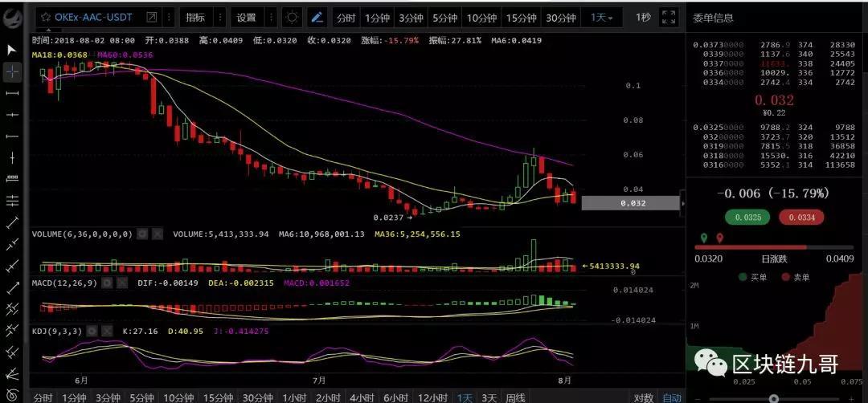Collapse order panel with side arrow
Image resolution: width=868 pixels, height=403 pixels.
[682, 203]
